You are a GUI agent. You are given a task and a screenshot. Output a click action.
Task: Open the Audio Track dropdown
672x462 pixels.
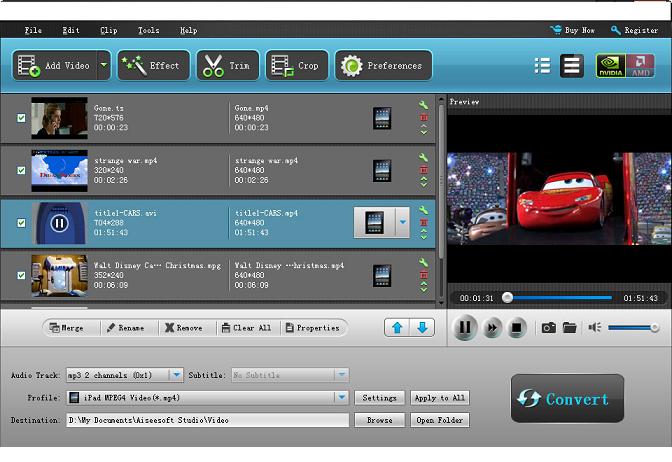(176, 375)
